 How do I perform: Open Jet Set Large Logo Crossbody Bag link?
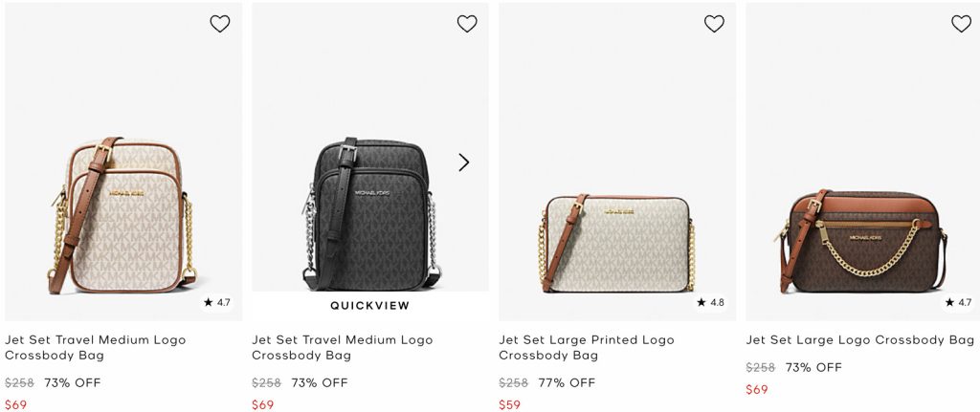tap(860, 340)
